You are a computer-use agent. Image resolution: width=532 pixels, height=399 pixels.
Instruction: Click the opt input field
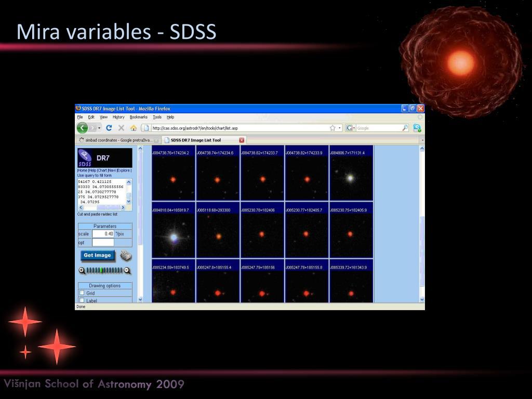[103, 243]
